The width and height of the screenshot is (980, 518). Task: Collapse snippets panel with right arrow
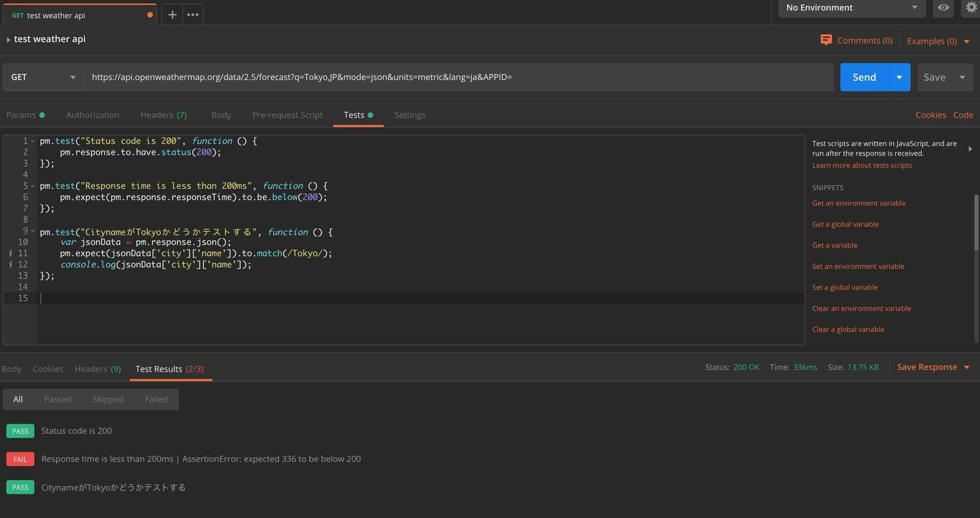[x=970, y=149]
